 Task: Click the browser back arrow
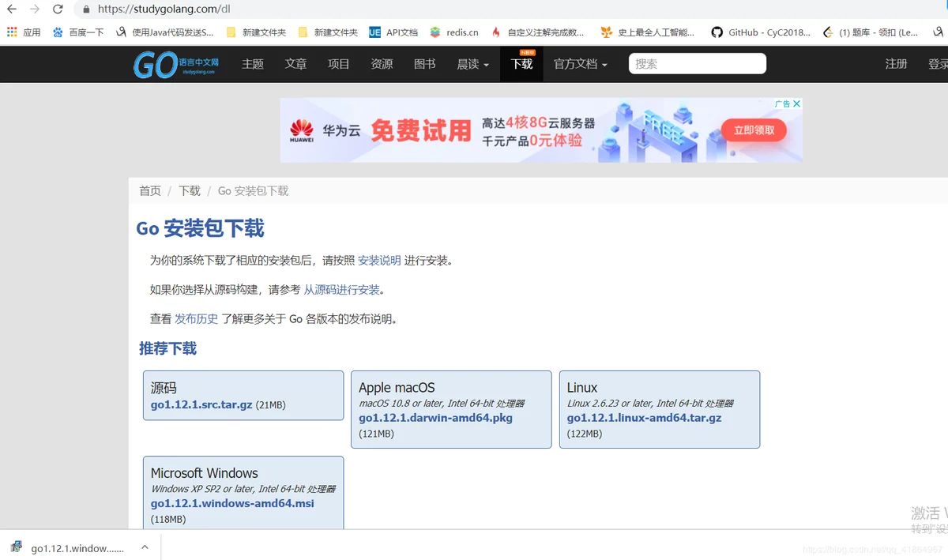pos(12,9)
